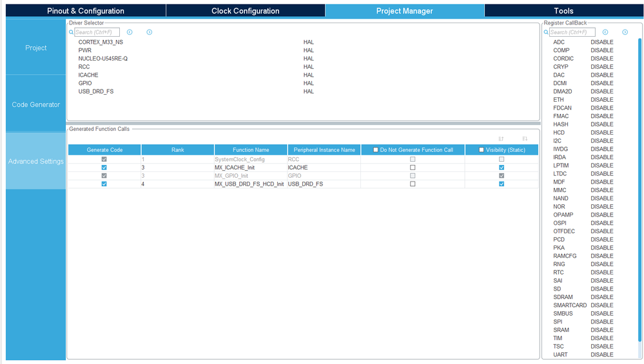Switch to Project side section
Screen dimensions: 644x364
35,48
